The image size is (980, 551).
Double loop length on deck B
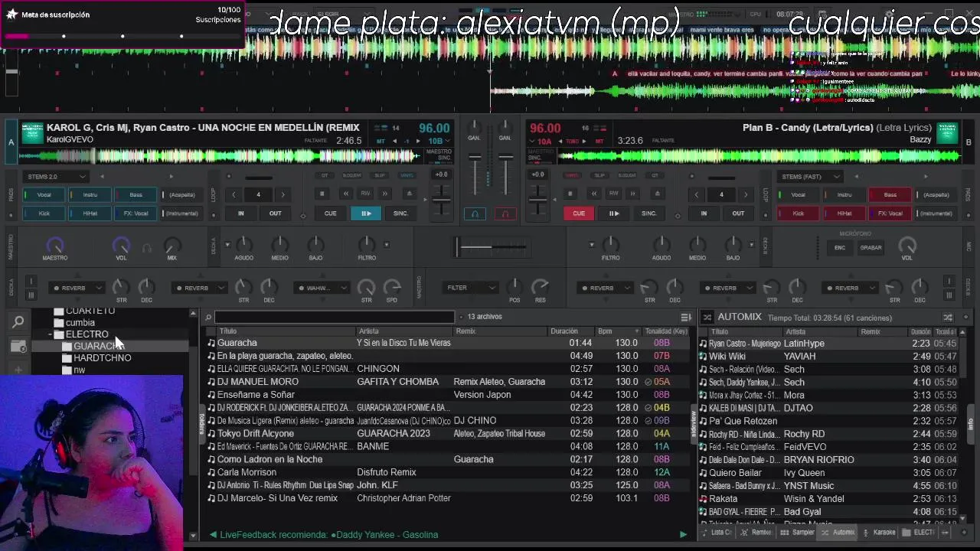pos(745,194)
